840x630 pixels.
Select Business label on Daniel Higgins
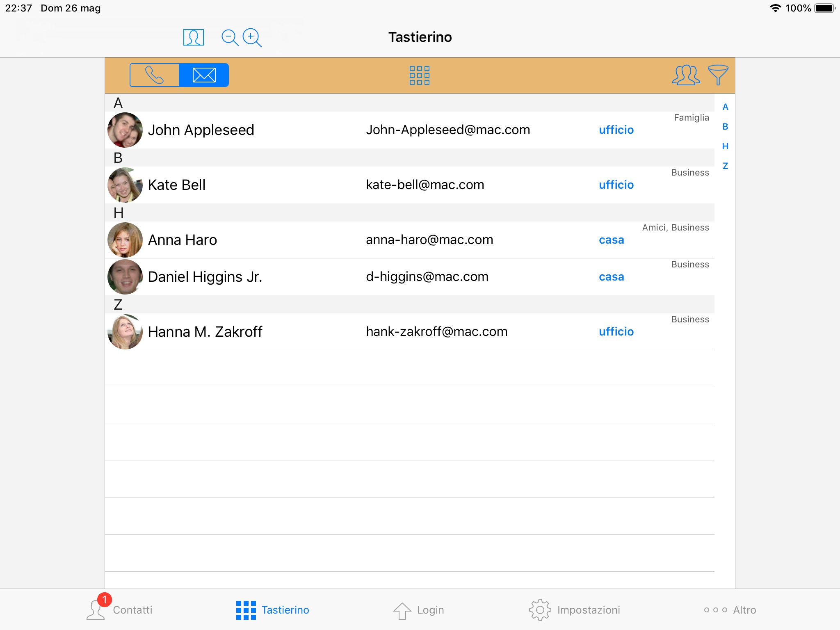[690, 264]
